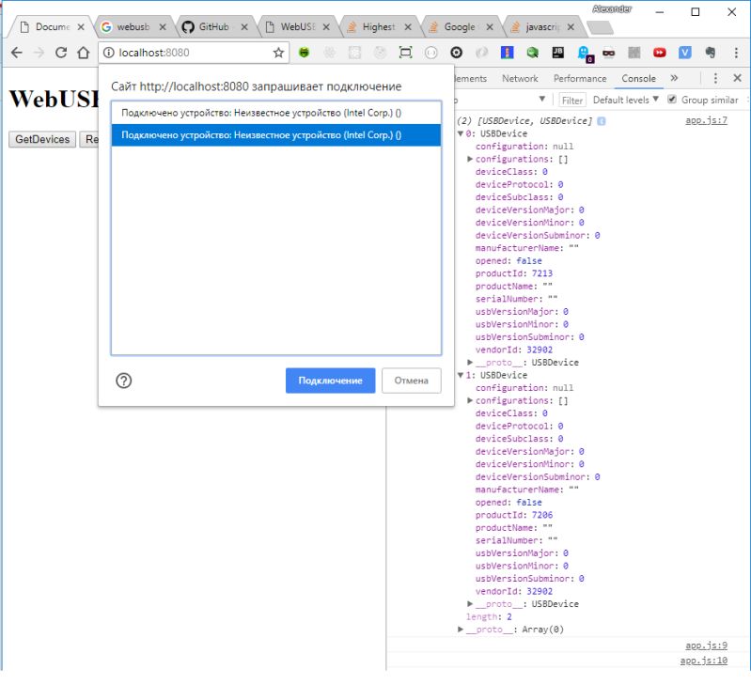This screenshot has width=751, height=700.
Task: Click the productId: 7206 value
Action: 542,515
